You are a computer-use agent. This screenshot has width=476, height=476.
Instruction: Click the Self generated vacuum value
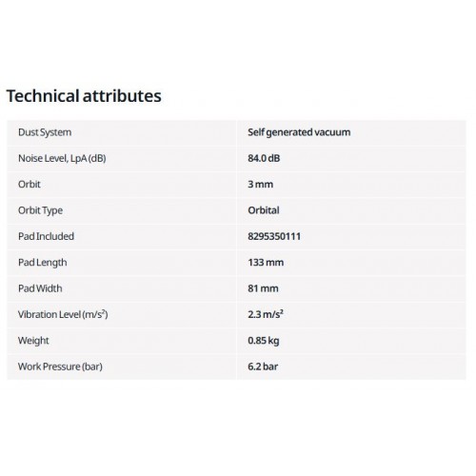(299, 132)
